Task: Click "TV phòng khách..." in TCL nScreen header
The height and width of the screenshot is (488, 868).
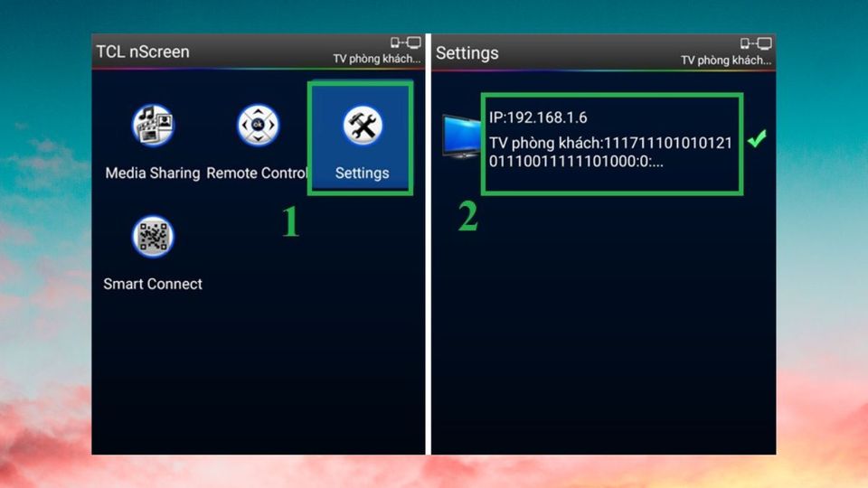Action: pos(377,60)
